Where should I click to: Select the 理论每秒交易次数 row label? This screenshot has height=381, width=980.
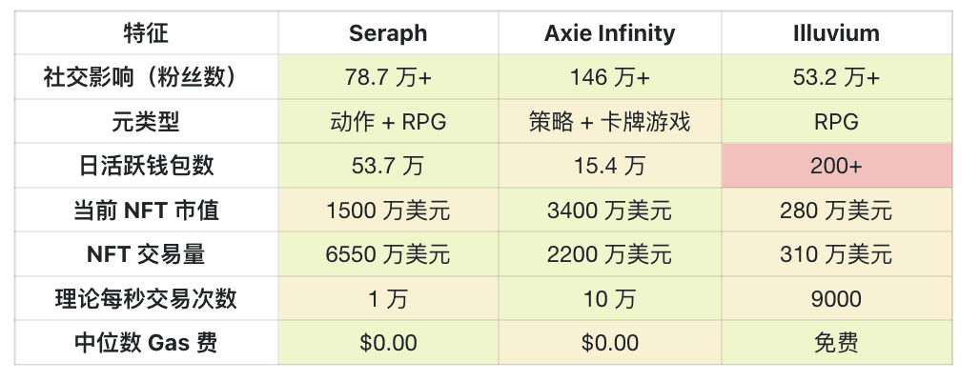click(x=146, y=299)
